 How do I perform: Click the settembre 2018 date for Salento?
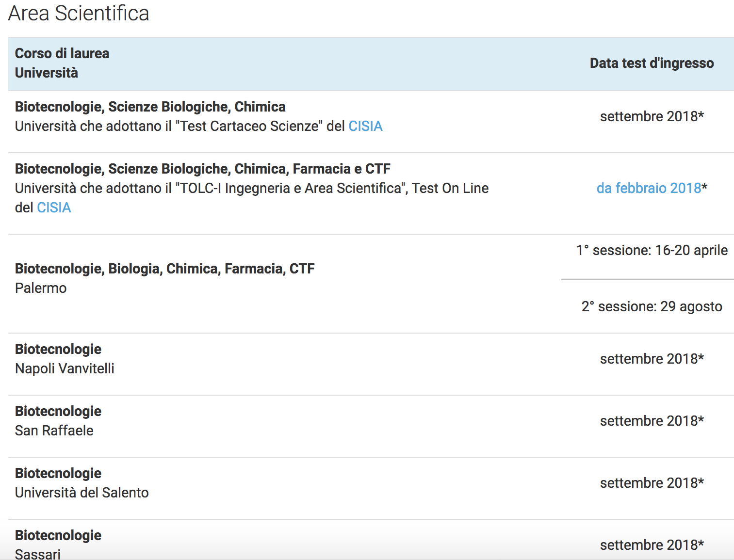point(652,483)
